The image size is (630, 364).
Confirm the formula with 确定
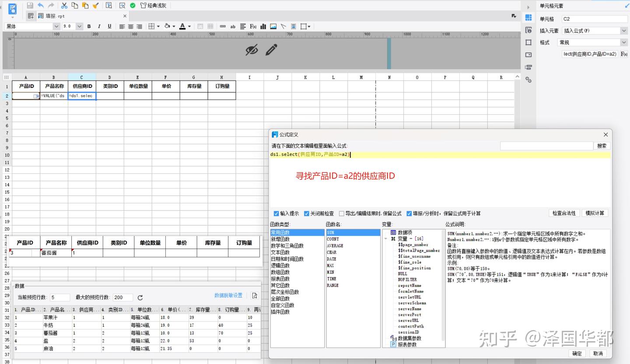[x=577, y=353]
